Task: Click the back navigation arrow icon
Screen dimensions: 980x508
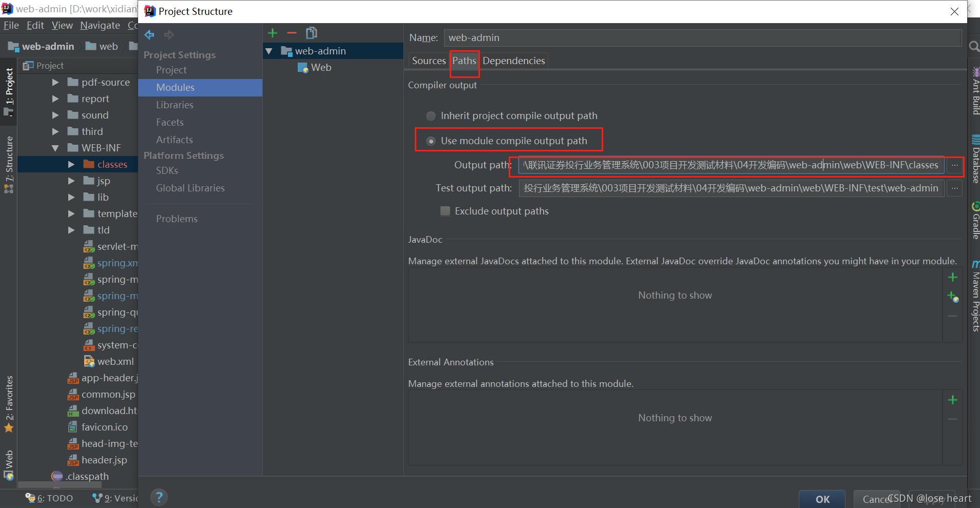Action: (x=149, y=35)
